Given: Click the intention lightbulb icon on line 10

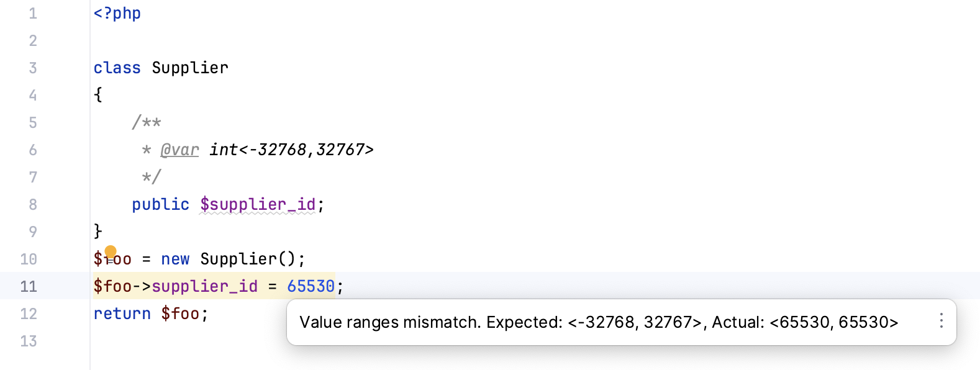Looking at the screenshot, I should [x=111, y=251].
